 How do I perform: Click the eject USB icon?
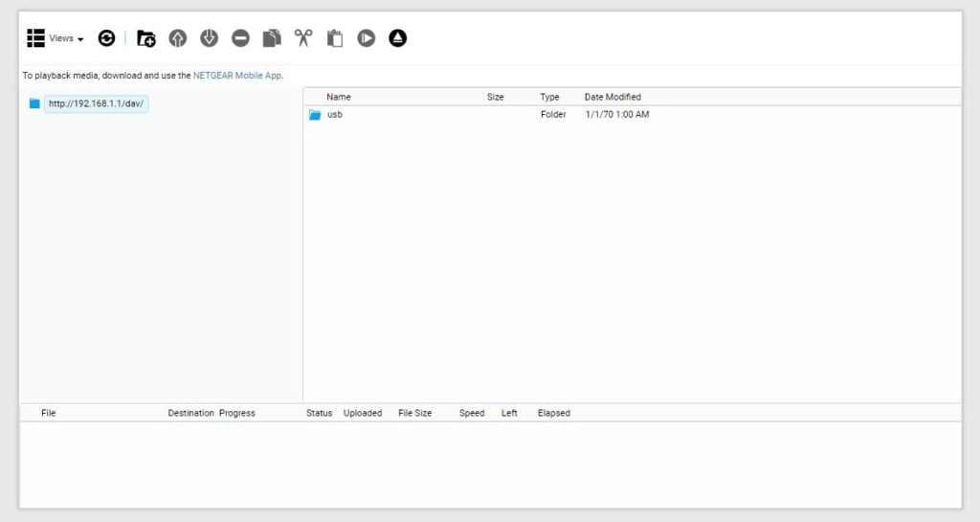coord(397,38)
